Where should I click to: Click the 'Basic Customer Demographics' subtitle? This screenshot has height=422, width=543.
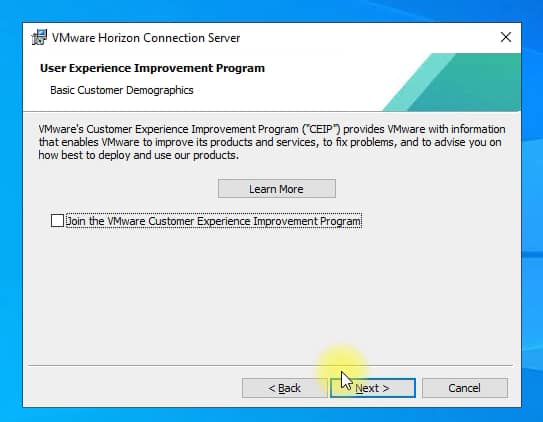coord(122,90)
